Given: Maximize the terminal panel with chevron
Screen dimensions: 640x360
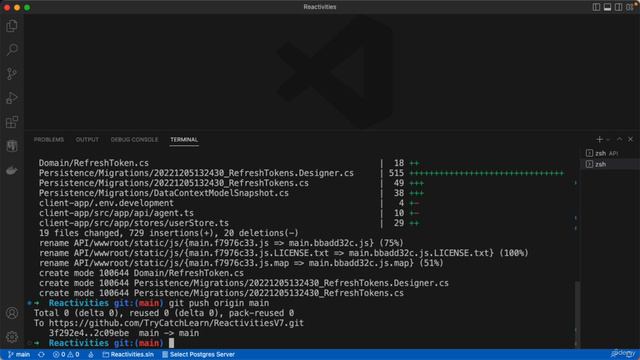Looking at the screenshot, I should [x=619, y=140].
